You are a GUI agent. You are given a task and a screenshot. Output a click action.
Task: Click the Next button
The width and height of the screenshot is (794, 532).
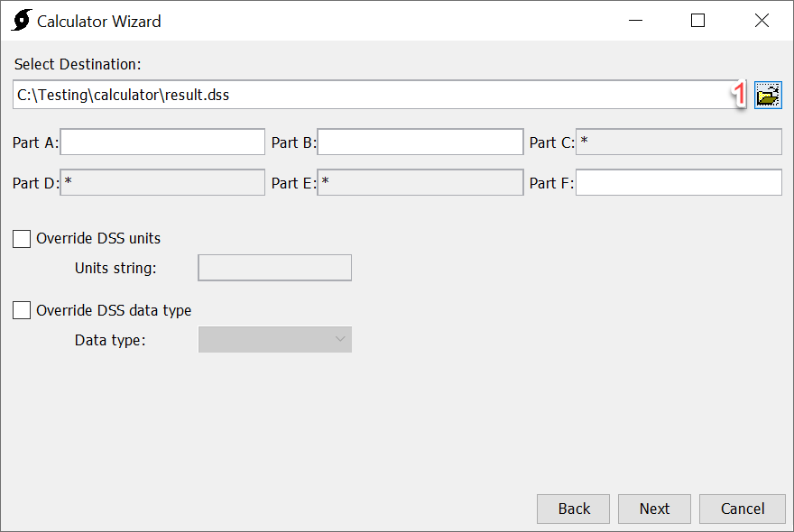pos(654,509)
